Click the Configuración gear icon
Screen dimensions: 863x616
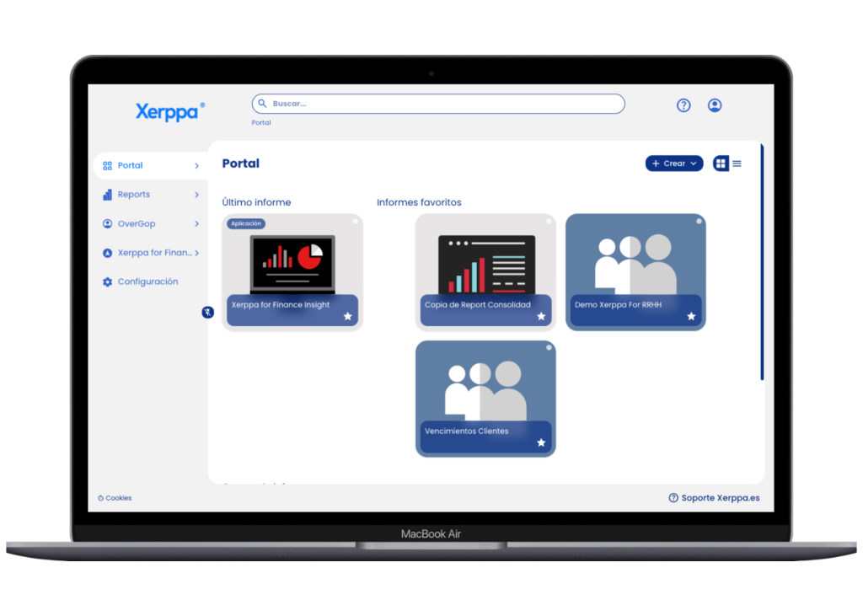coord(107,281)
